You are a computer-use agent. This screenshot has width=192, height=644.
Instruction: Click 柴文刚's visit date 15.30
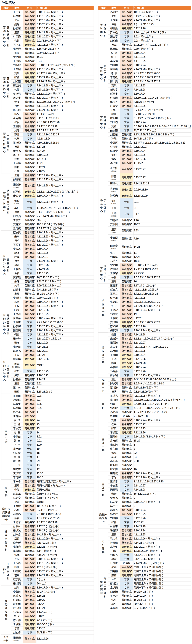click(x=40, y=57)
